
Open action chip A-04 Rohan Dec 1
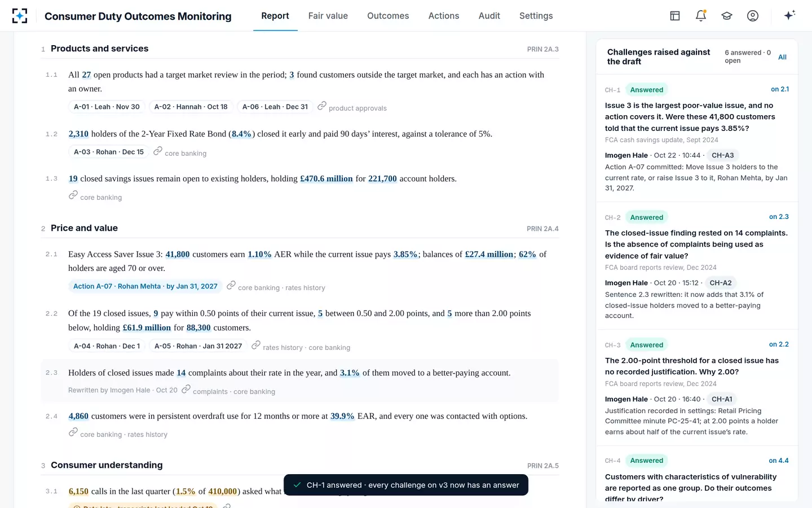(107, 346)
